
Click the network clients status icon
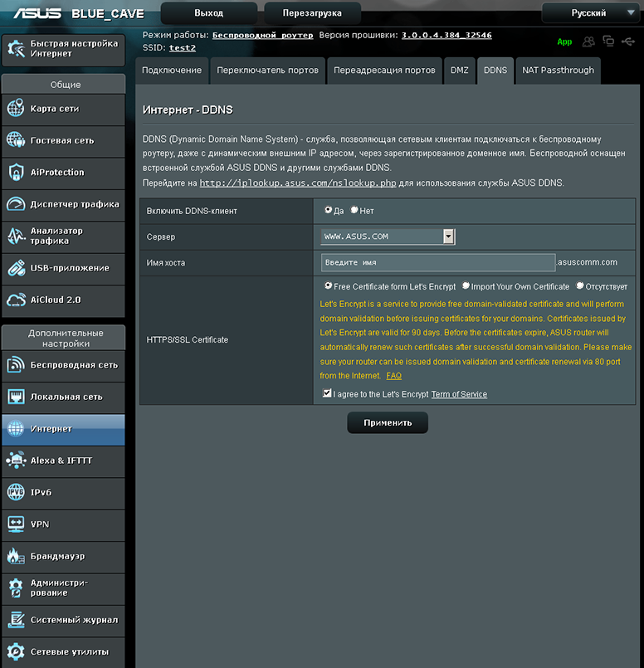pos(608,41)
